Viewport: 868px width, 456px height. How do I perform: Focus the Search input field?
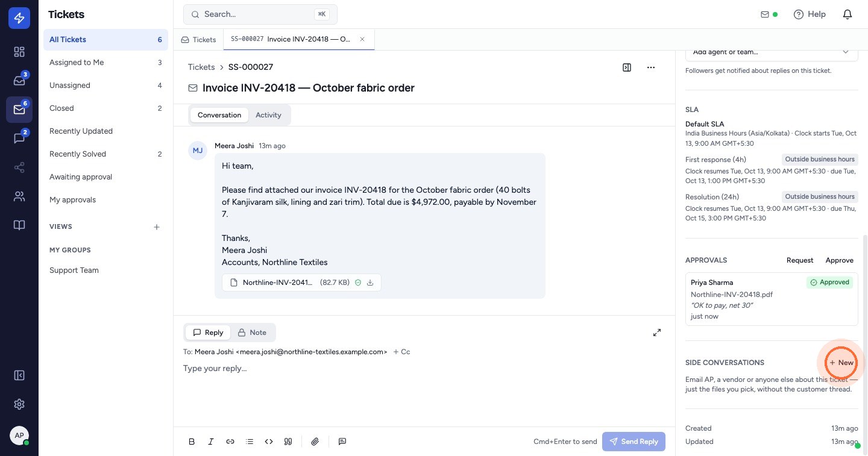pyautogui.click(x=260, y=14)
